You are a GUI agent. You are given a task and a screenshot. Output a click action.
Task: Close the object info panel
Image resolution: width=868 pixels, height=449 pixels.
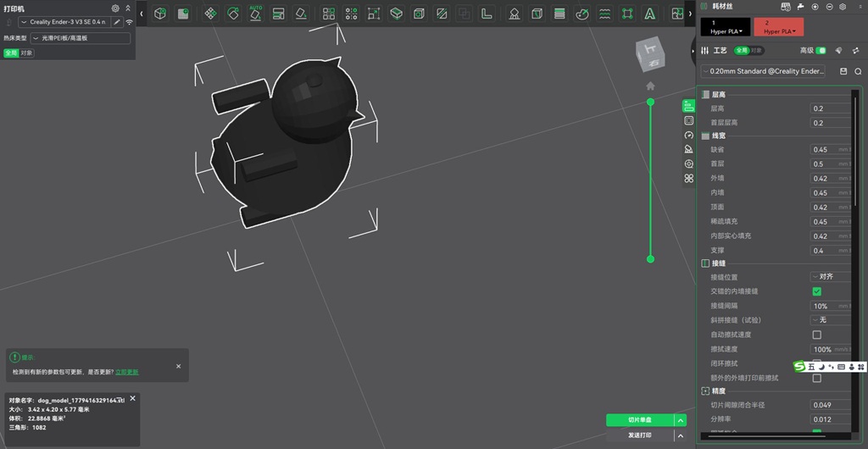pyautogui.click(x=132, y=398)
